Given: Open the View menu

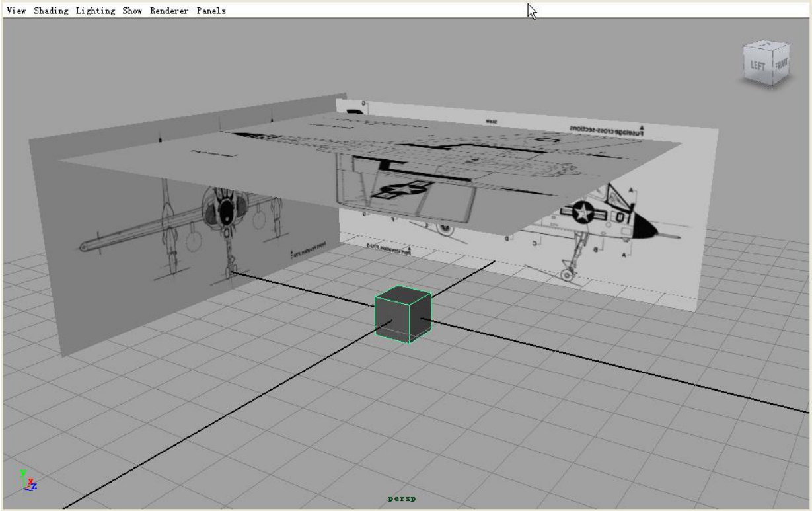Looking at the screenshot, I should coord(16,11).
